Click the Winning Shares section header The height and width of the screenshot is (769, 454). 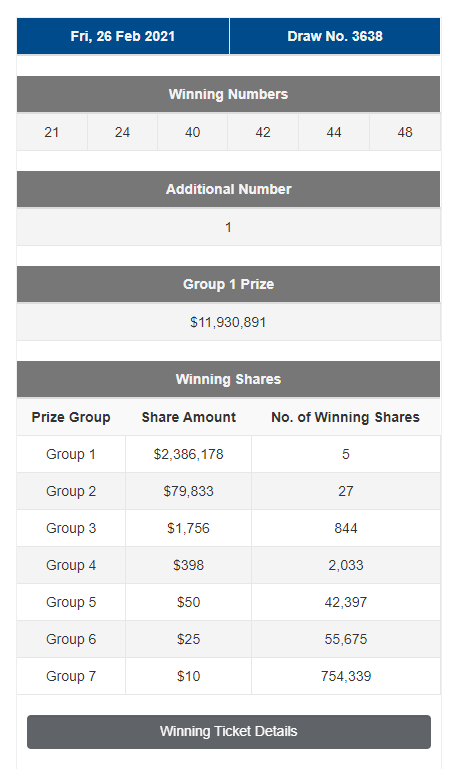tap(228, 379)
